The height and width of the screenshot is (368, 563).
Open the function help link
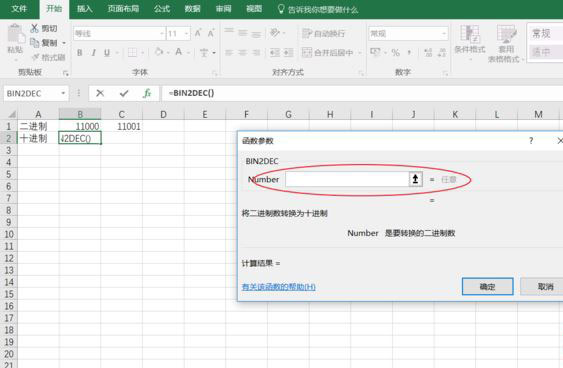click(x=279, y=287)
